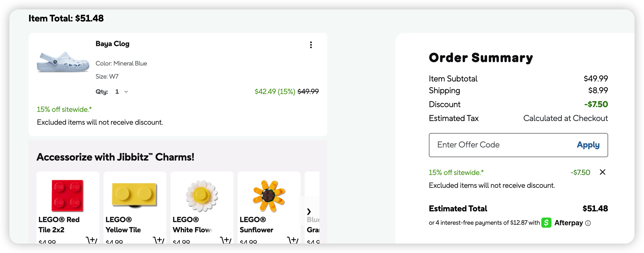Open the Baya Clog product title link

click(x=112, y=44)
